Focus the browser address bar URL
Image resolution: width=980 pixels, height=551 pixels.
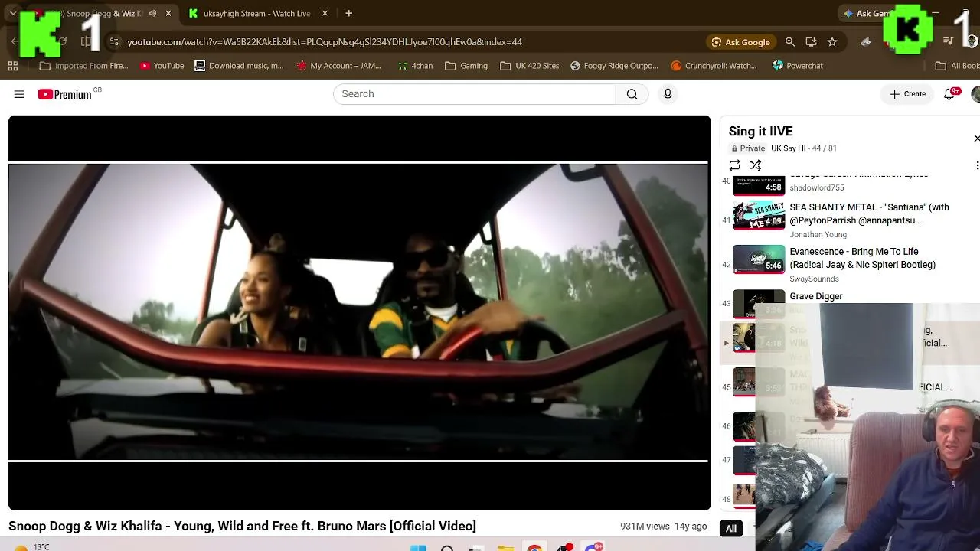tap(325, 42)
